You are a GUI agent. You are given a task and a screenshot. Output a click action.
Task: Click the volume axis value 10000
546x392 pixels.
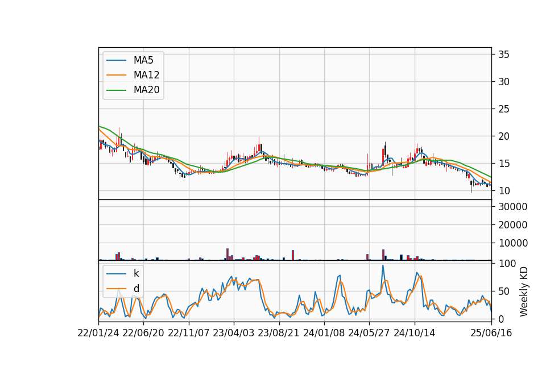pos(513,243)
